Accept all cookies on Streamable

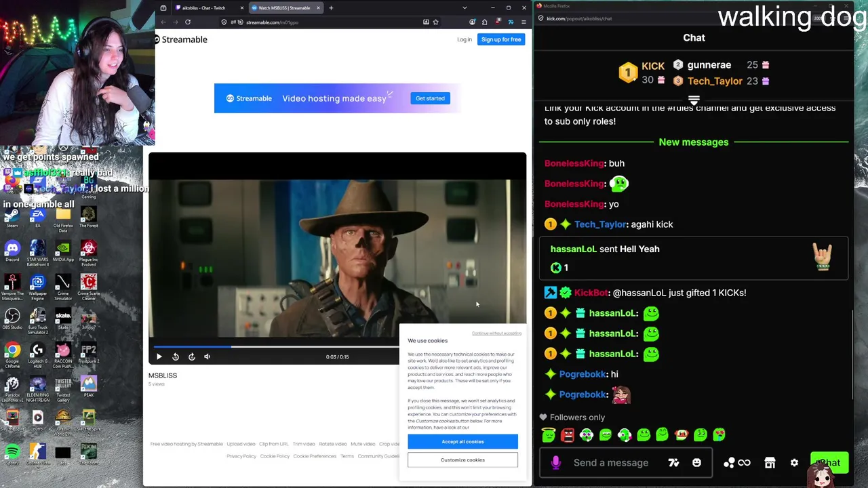pos(462,441)
